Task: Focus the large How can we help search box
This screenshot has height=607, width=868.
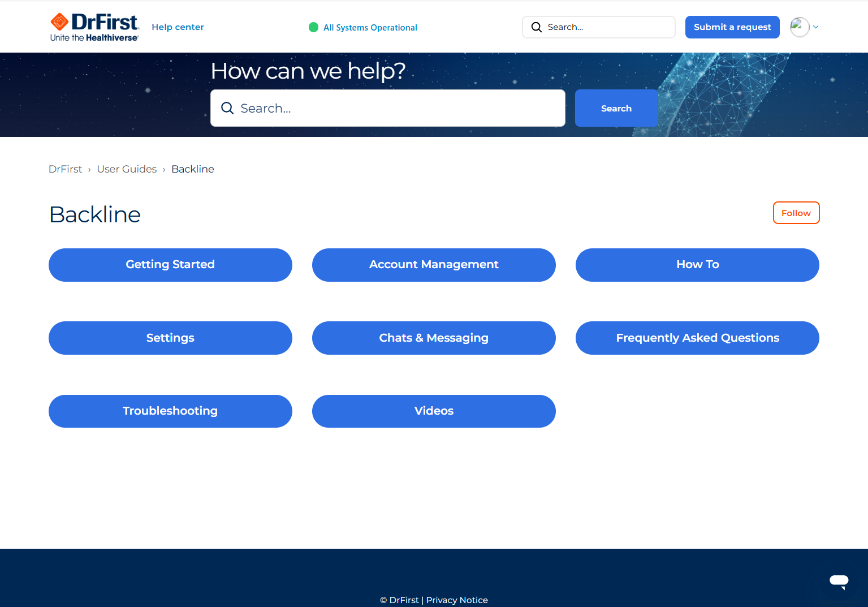Action: [388, 108]
